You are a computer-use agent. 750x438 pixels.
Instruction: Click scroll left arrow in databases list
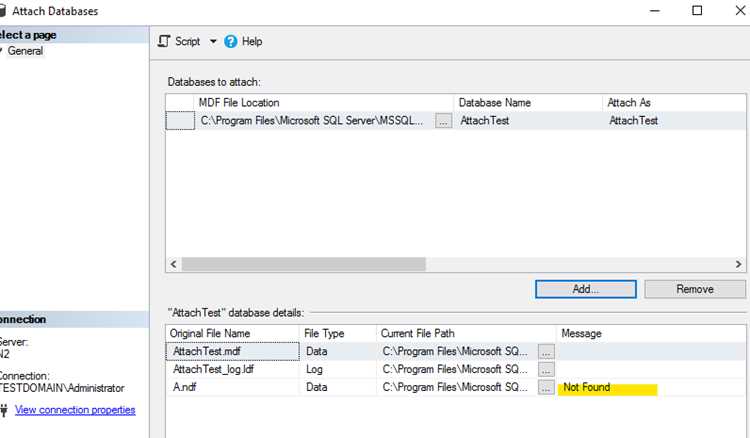(x=173, y=264)
